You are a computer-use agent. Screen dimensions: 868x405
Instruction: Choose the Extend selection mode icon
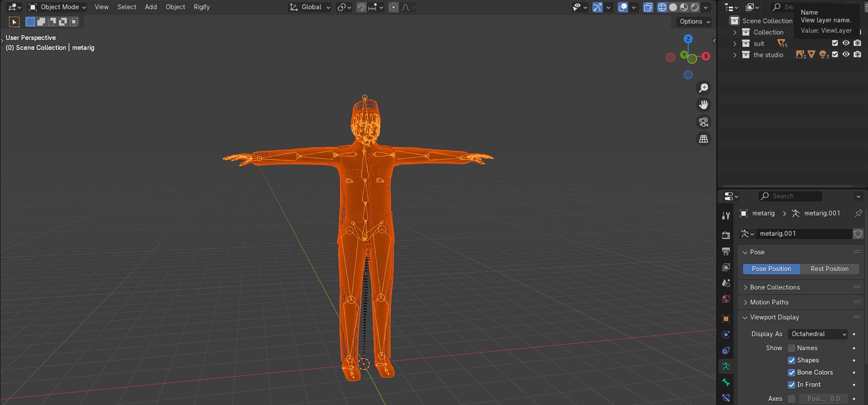[41, 22]
